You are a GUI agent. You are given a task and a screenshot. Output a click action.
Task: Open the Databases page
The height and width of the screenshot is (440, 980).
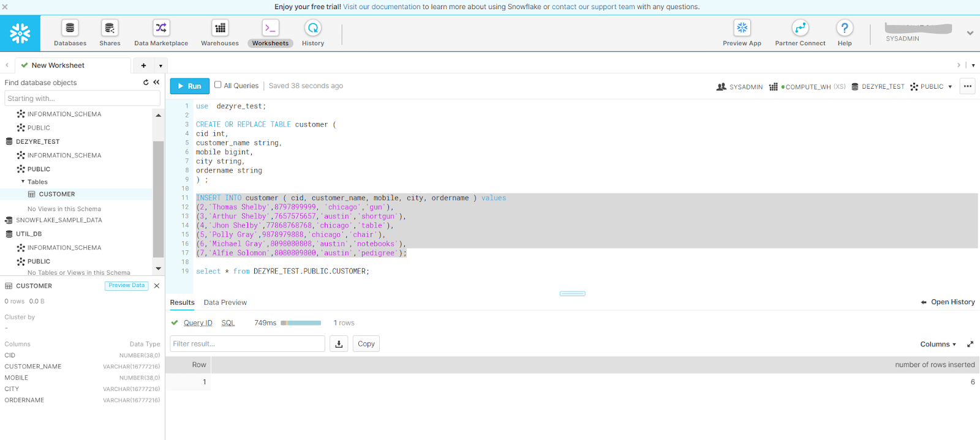70,33
